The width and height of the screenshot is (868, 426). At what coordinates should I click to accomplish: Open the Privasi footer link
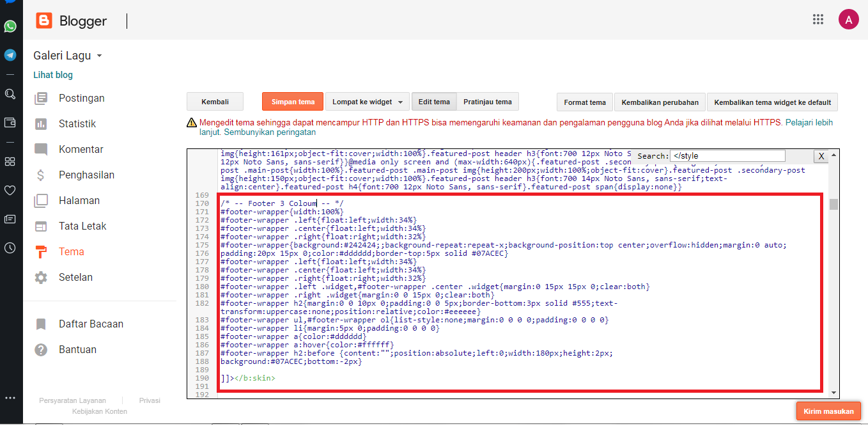click(150, 400)
